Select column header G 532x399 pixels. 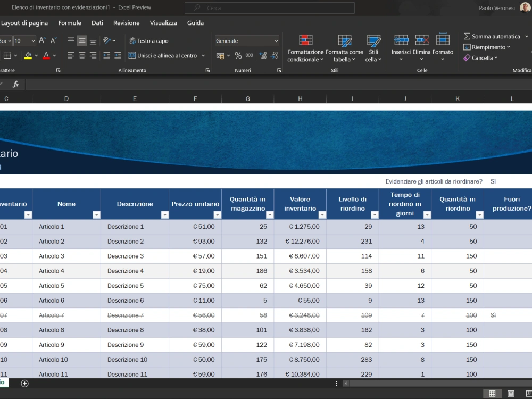248,99
